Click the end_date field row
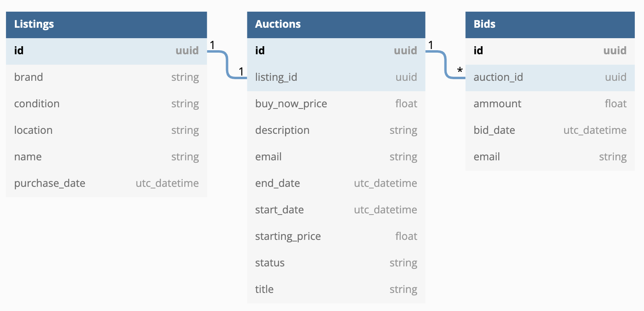The width and height of the screenshot is (644, 311). (336, 184)
